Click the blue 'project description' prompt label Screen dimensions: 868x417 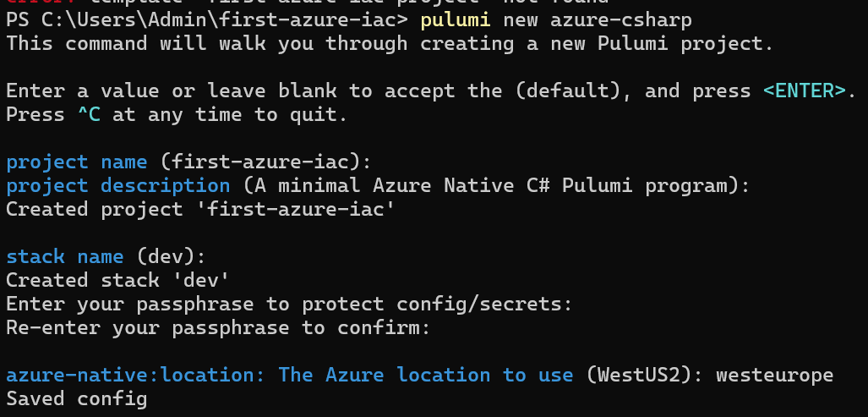(118, 185)
